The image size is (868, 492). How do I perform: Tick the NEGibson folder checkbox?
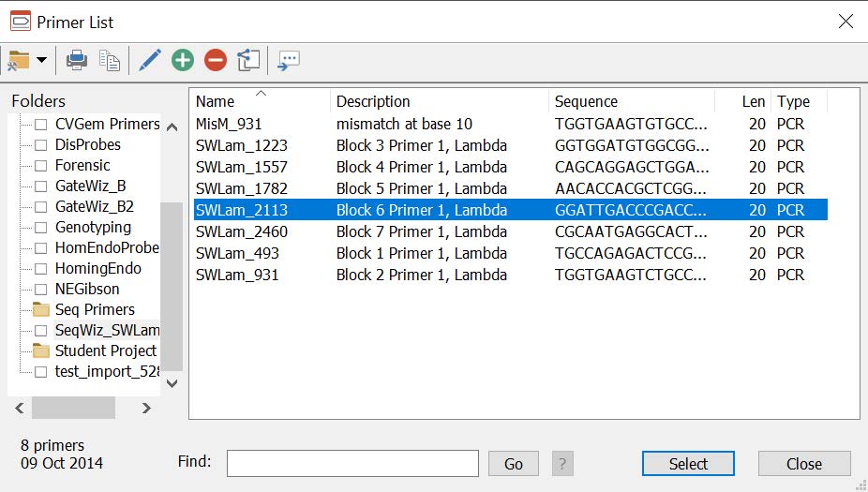pyautogui.click(x=41, y=290)
